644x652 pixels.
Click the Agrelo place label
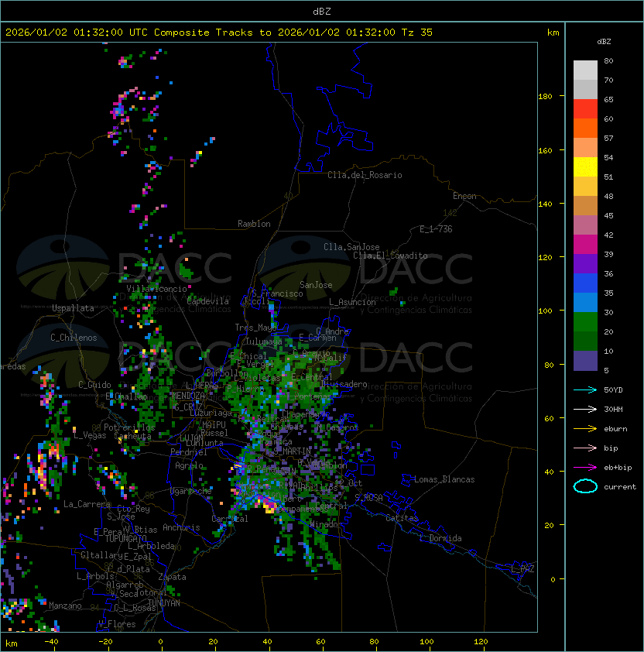(x=189, y=466)
